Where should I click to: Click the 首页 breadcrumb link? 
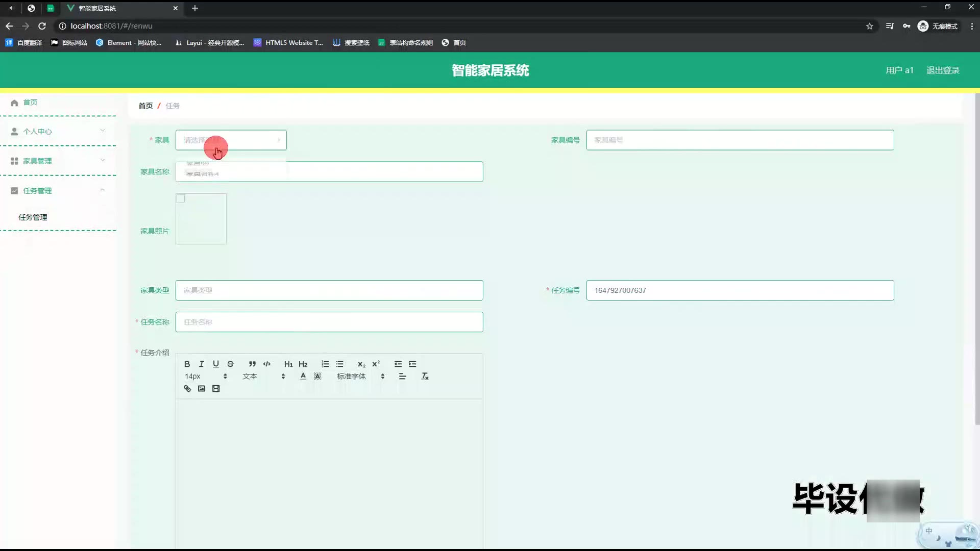point(145,106)
